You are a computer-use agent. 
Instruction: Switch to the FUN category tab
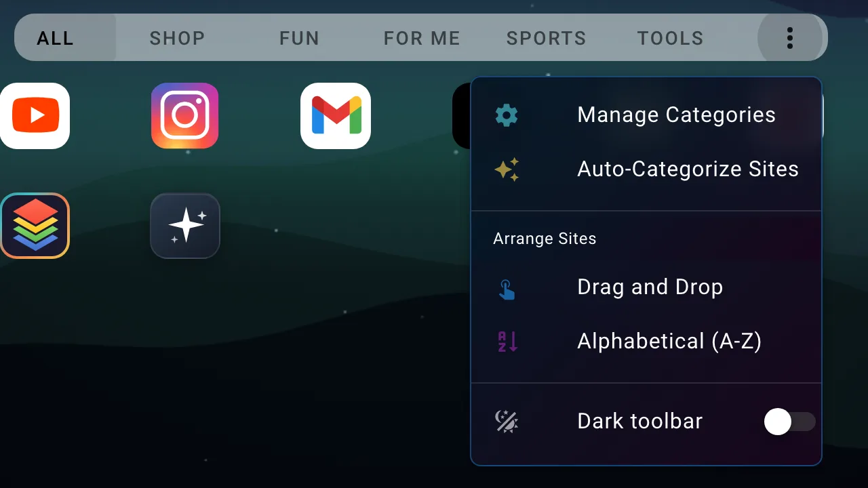(x=299, y=38)
